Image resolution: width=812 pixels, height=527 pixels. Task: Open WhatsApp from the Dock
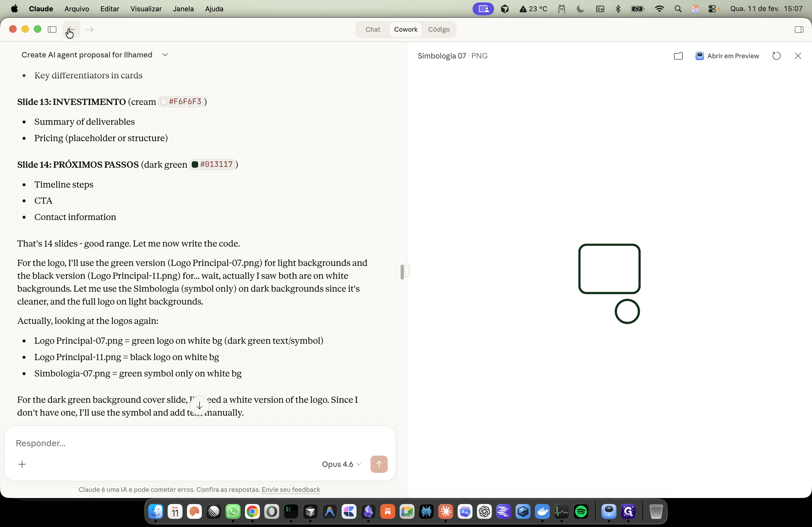click(233, 511)
